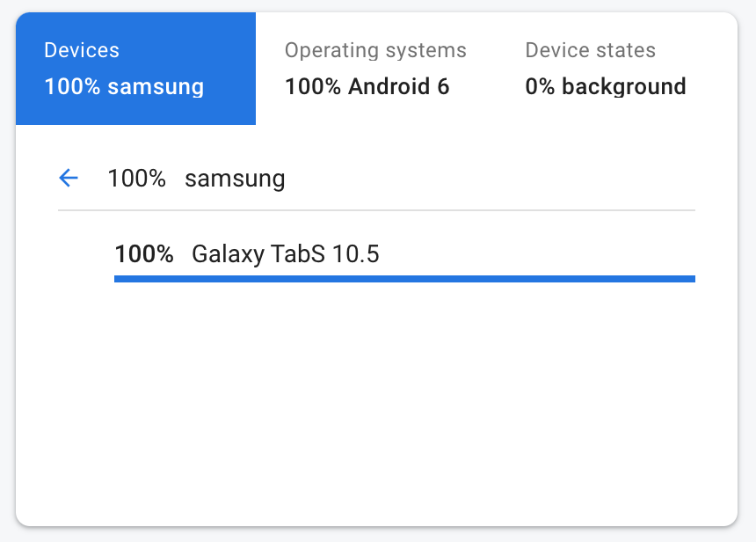Click the divider line under samsung header
This screenshot has height=542, width=756.
tap(376, 210)
